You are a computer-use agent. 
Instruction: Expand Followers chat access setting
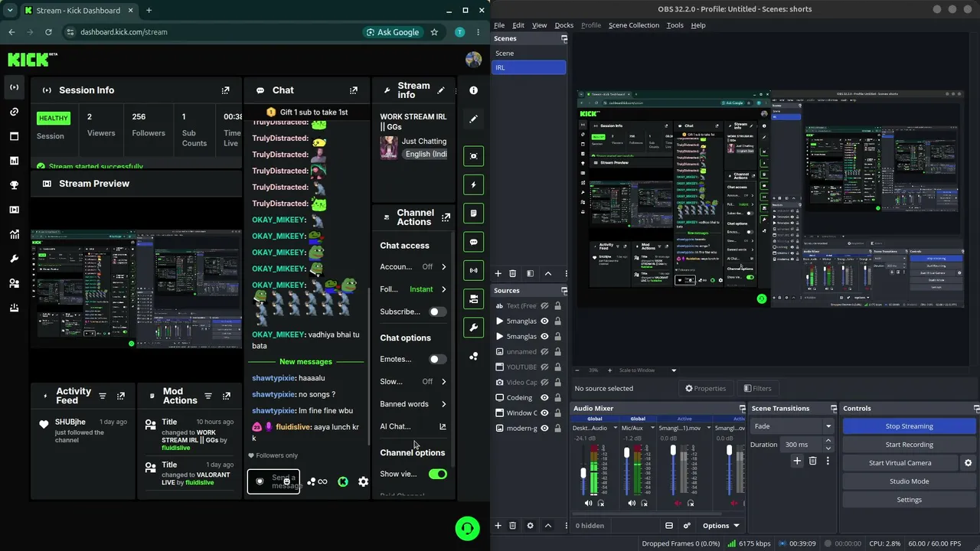(x=443, y=289)
